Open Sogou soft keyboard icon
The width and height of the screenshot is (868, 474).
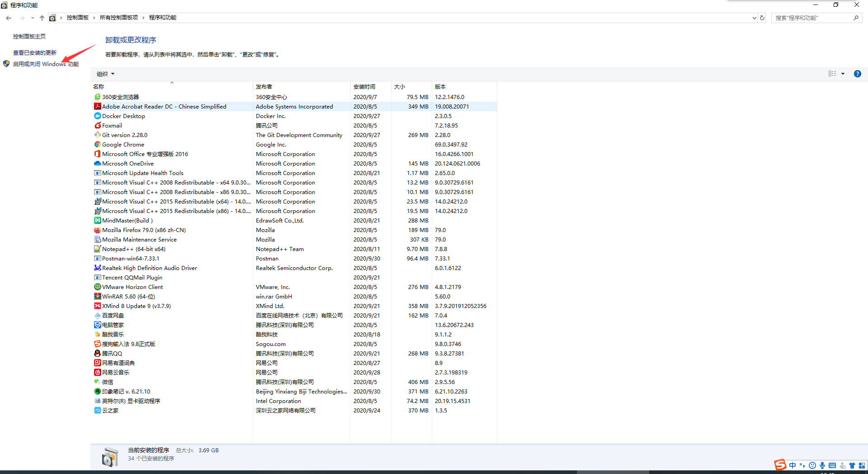[832, 465]
